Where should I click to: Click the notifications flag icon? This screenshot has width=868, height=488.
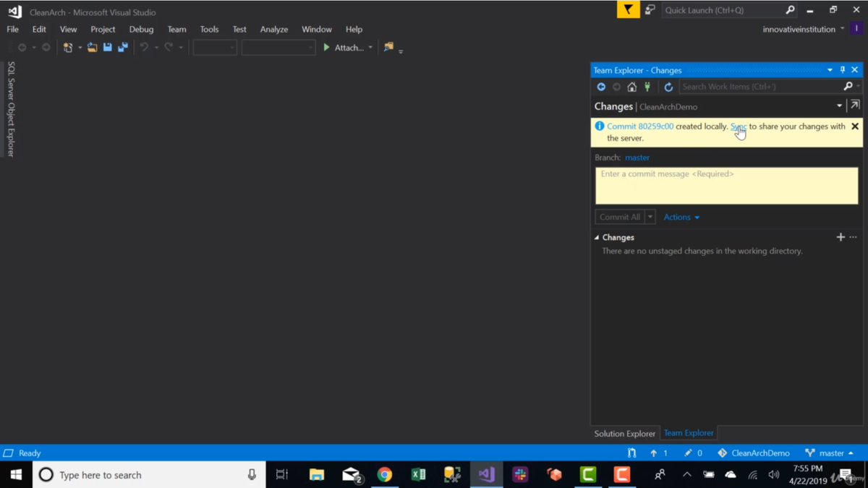point(628,10)
